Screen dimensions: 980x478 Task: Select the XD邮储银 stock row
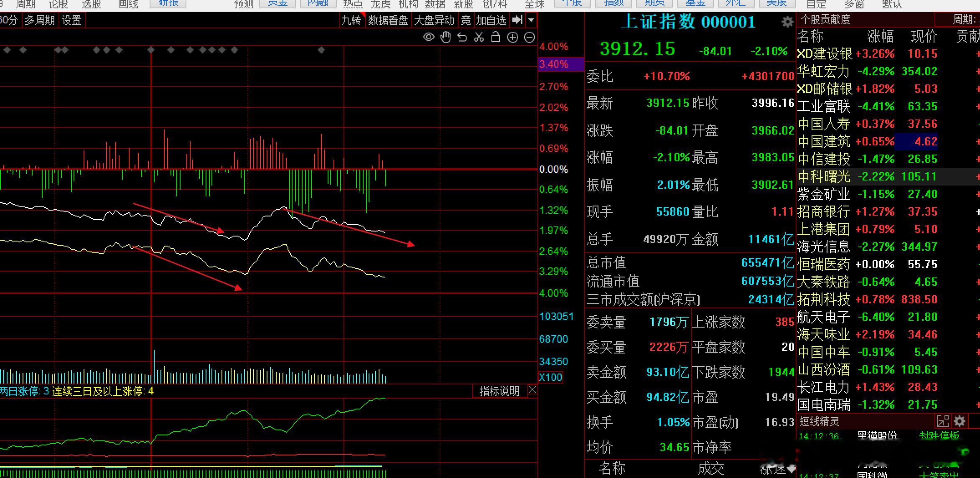(888, 89)
